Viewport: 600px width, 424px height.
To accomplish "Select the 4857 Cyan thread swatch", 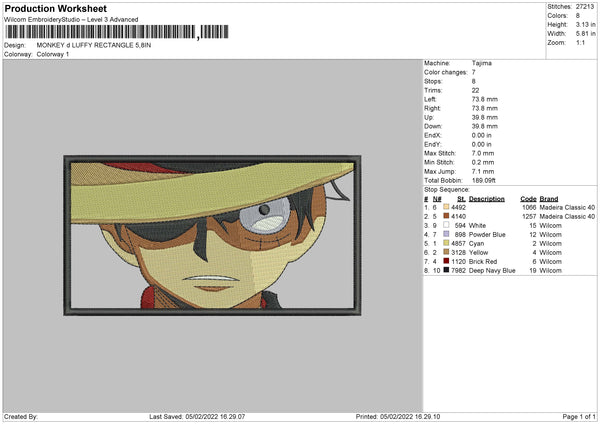I will tap(446, 243).
